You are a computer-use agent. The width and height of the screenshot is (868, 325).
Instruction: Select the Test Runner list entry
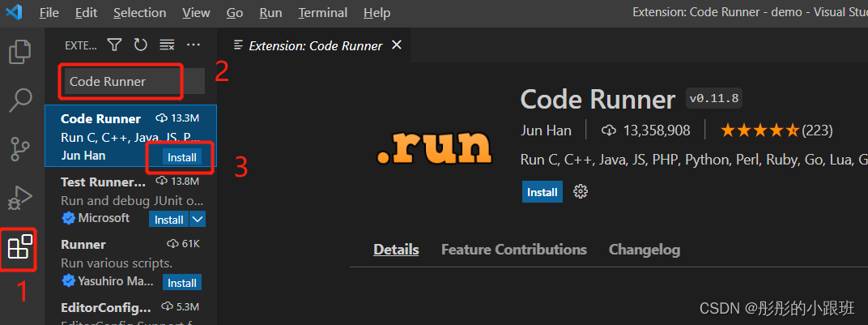coord(130,199)
